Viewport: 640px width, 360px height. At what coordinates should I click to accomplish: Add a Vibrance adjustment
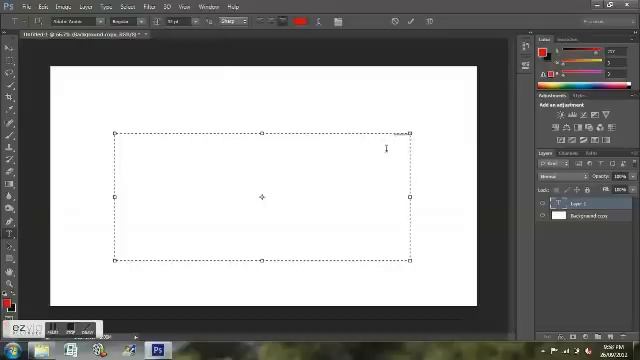[x=606, y=115]
